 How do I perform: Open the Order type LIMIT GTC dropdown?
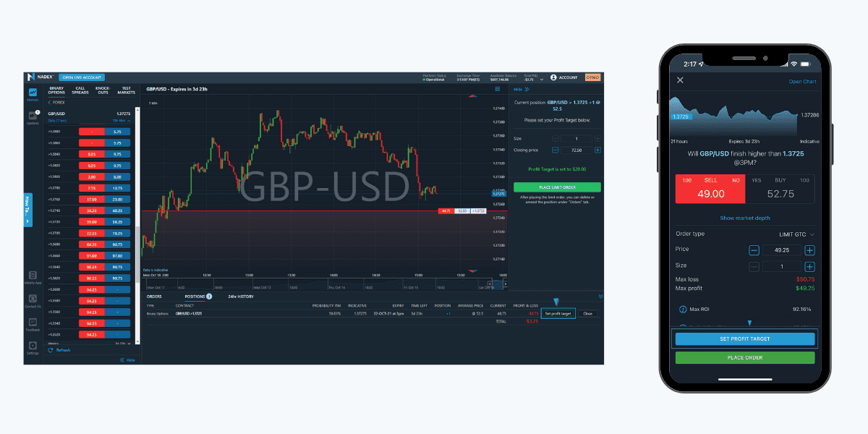point(798,234)
